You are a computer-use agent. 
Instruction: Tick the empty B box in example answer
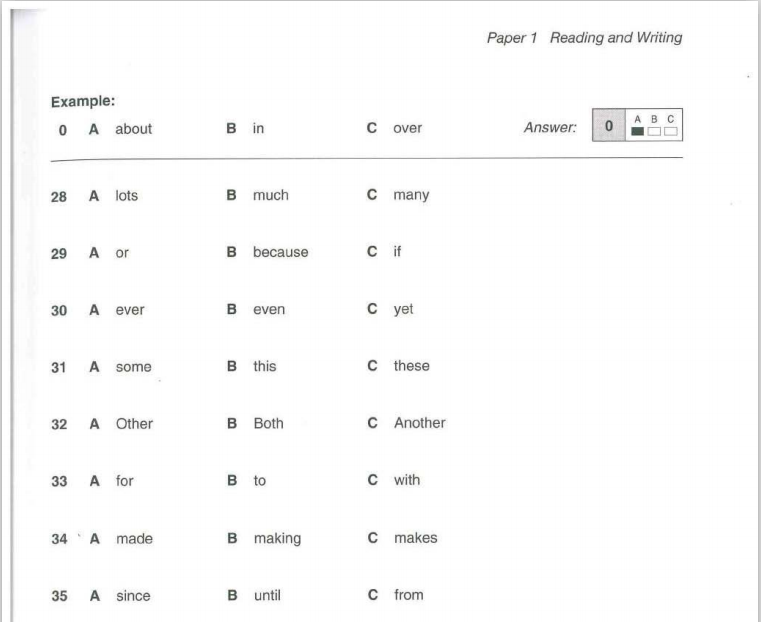click(x=654, y=131)
